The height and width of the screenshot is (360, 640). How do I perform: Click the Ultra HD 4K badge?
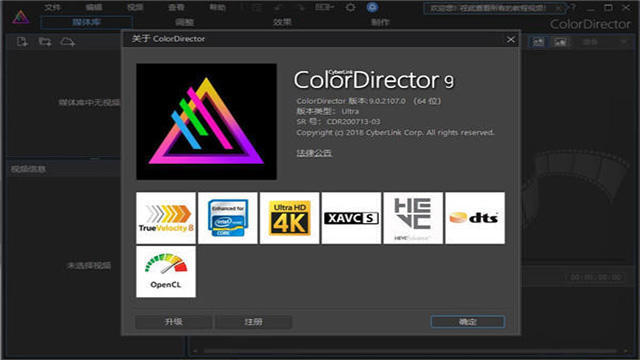[289, 218]
